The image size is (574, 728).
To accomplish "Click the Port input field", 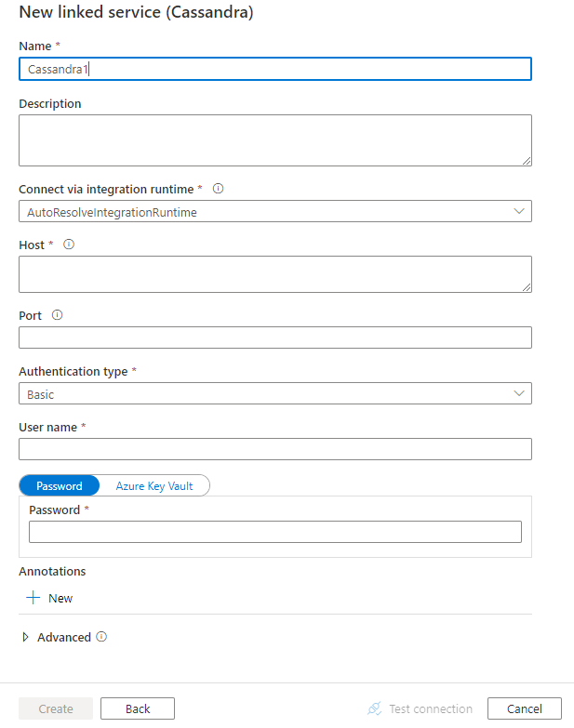I will [x=275, y=338].
